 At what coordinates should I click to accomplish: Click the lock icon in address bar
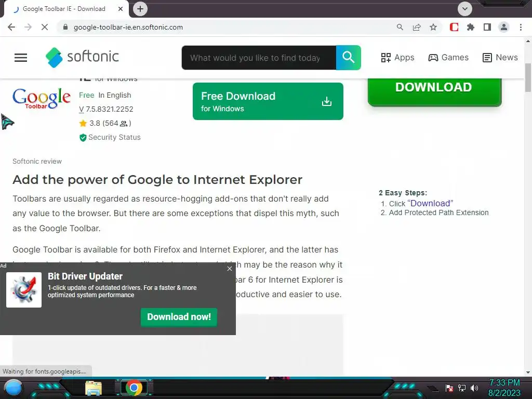pos(65,27)
